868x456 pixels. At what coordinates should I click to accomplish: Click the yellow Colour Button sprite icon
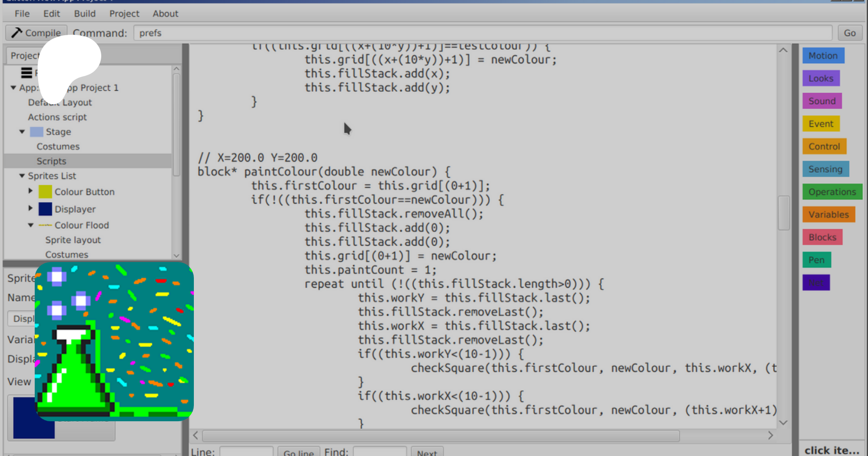(x=45, y=192)
